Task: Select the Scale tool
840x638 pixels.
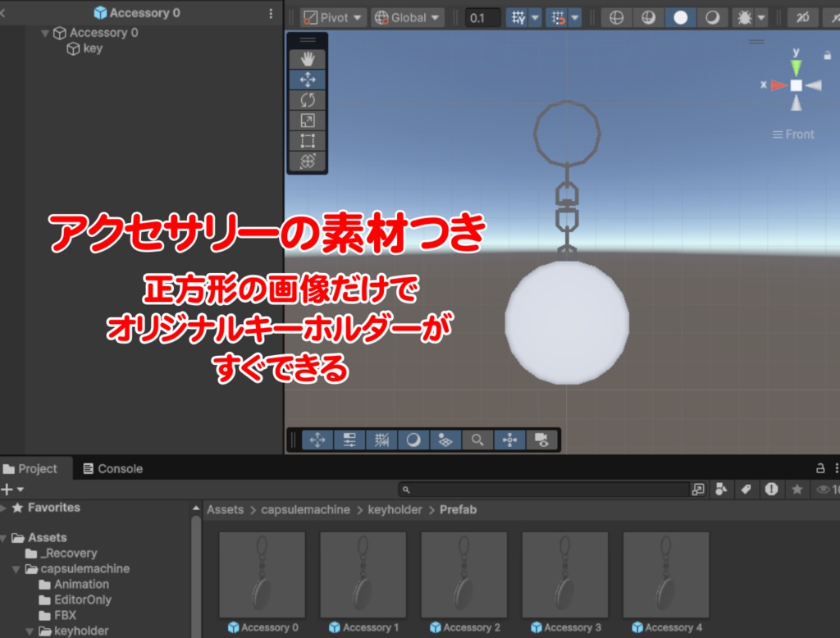Action: click(x=309, y=121)
